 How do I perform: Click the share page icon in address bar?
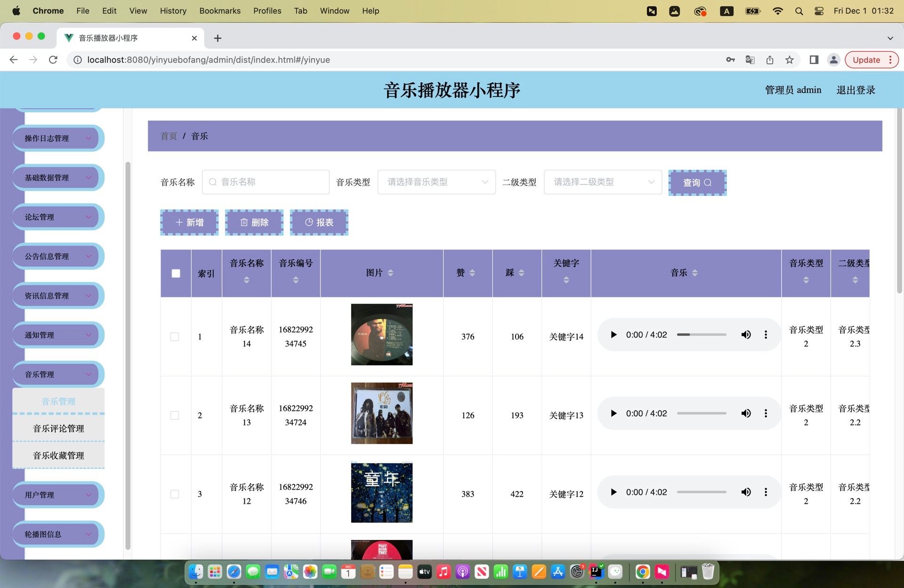click(770, 60)
